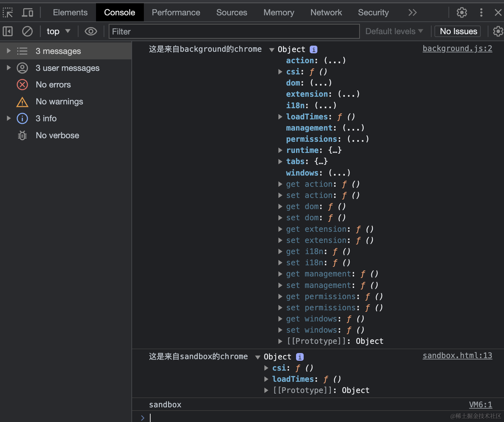
Task: Switch to the Elements tab
Action: coord(70,12)
